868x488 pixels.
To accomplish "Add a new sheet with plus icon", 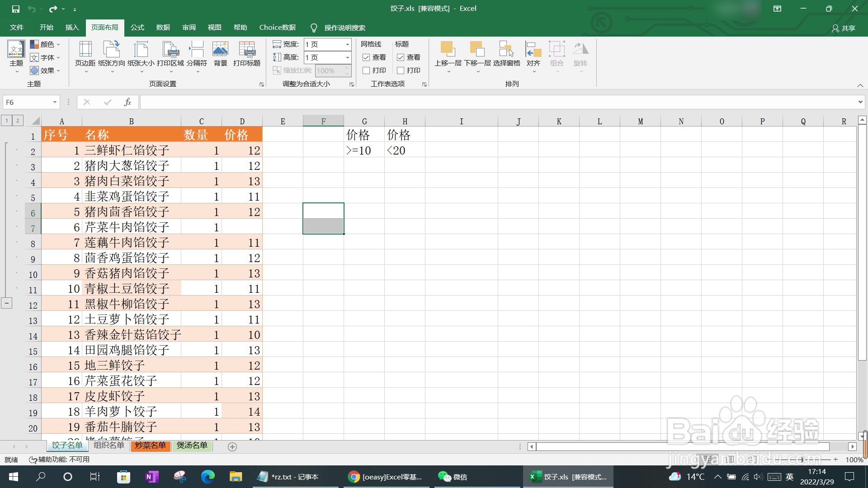I will coord(232,446).
